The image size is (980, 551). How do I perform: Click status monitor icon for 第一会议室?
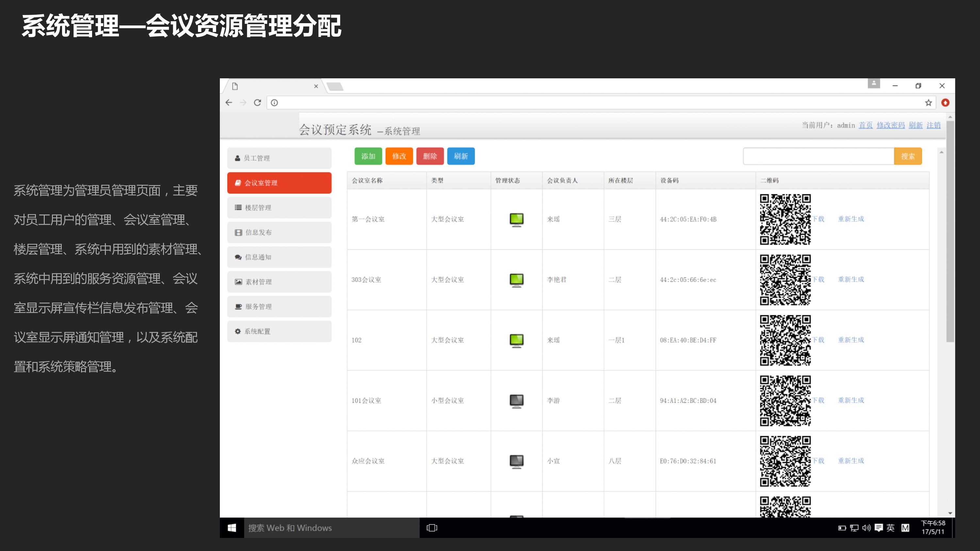point(517,219)
